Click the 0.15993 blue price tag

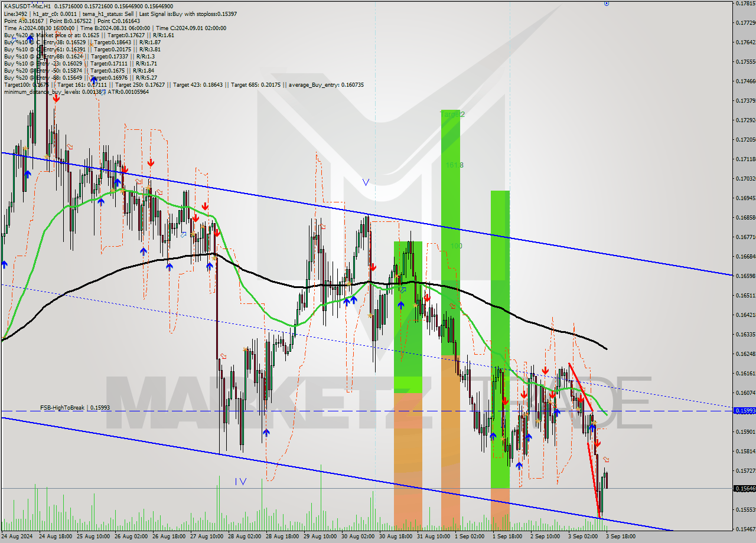coord(744,410)
